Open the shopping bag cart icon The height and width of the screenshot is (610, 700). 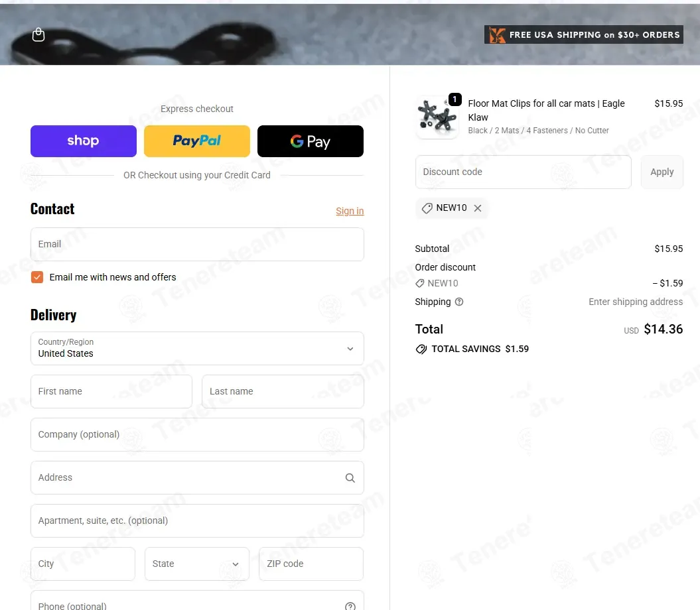(x=38, y=34)
